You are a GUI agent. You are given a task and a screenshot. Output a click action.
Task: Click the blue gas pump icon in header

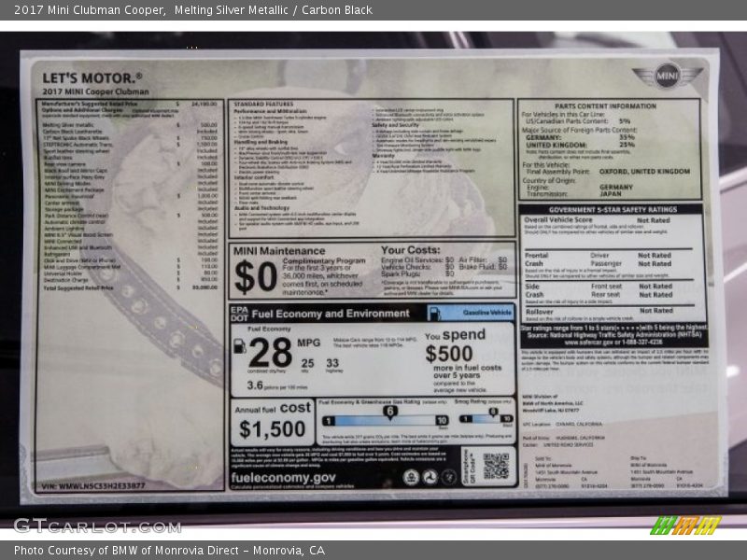point(433,314)
